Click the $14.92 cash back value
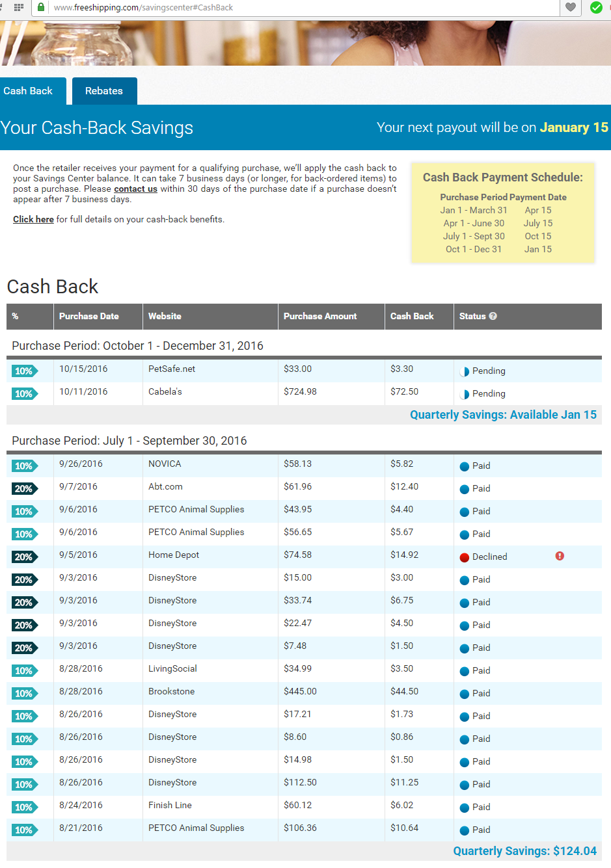This screenshot has width=611, height=868. click(x=405, y=555)
